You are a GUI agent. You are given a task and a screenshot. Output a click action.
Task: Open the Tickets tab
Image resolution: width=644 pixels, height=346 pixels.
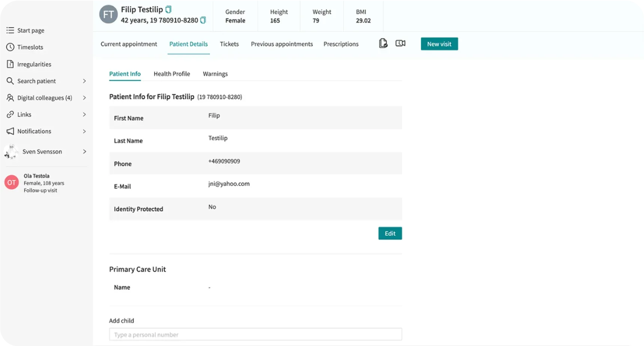[229, 44]
